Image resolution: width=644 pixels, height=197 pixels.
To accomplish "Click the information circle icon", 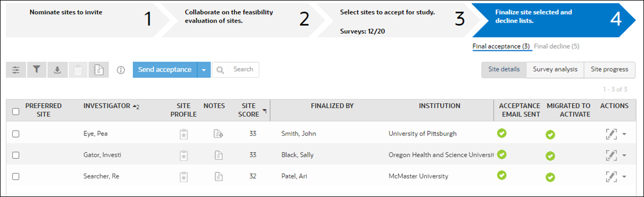I will (x=121, y=70).
